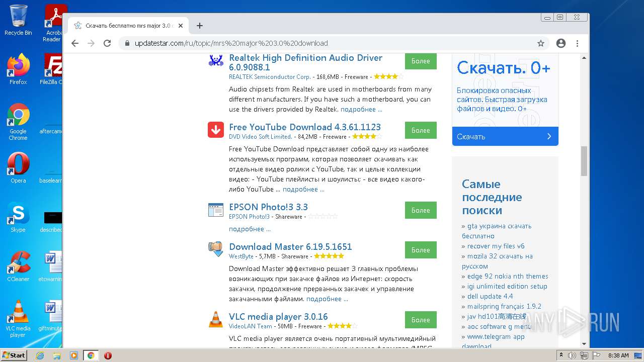Open the Chrome three-dot menu
This screenshot has width=644, height=362.
[578, 43]
